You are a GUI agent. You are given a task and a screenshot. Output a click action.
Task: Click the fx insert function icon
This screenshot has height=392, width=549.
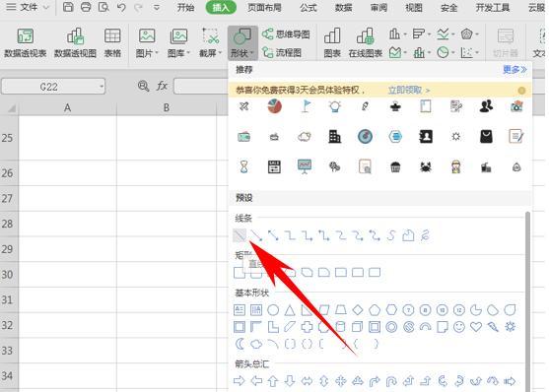coord(162,86)
